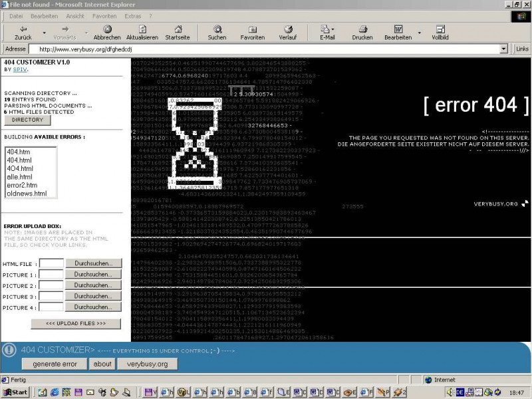Expand the Zurück history dropdown arrow

tap(45, 32)
